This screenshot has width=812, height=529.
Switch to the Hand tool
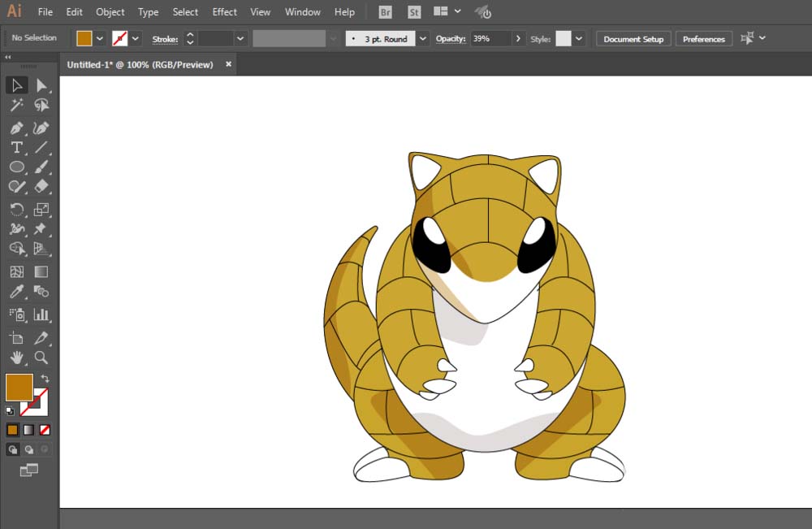(x=16, y=358)
